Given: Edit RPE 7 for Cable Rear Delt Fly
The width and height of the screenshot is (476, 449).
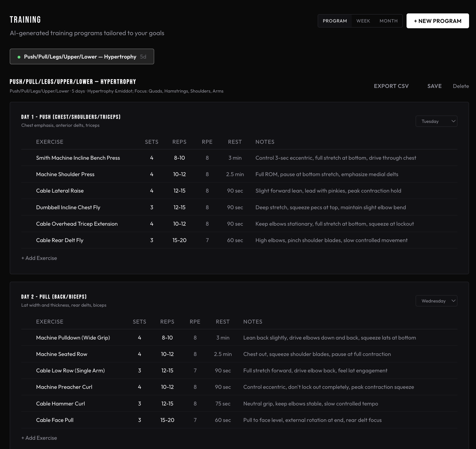Looking at the screenshot, I should click(x=207, y=240).
